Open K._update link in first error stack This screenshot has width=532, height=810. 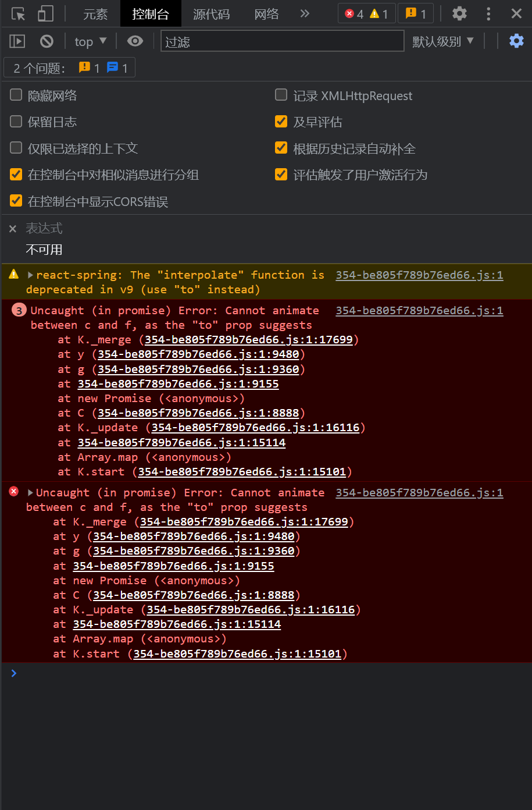pyautogui.click(x=255, y=427)
